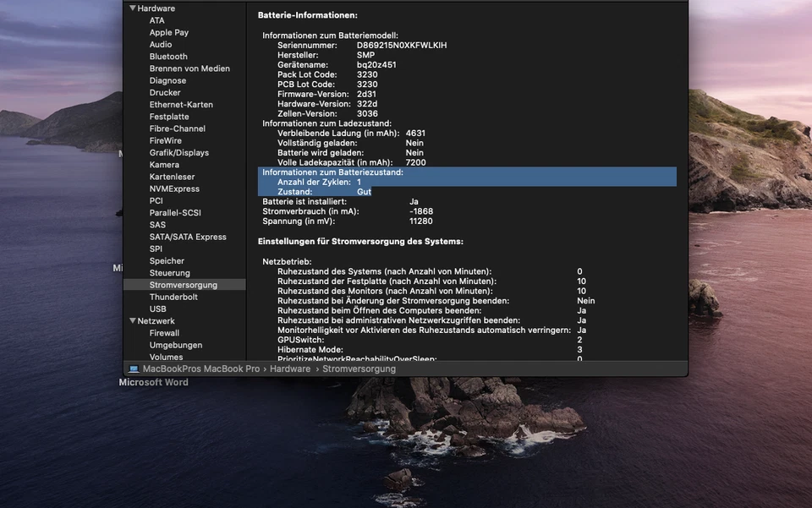Open the Speicher entry
812x508 pixels.
click(x=167, y=260)
